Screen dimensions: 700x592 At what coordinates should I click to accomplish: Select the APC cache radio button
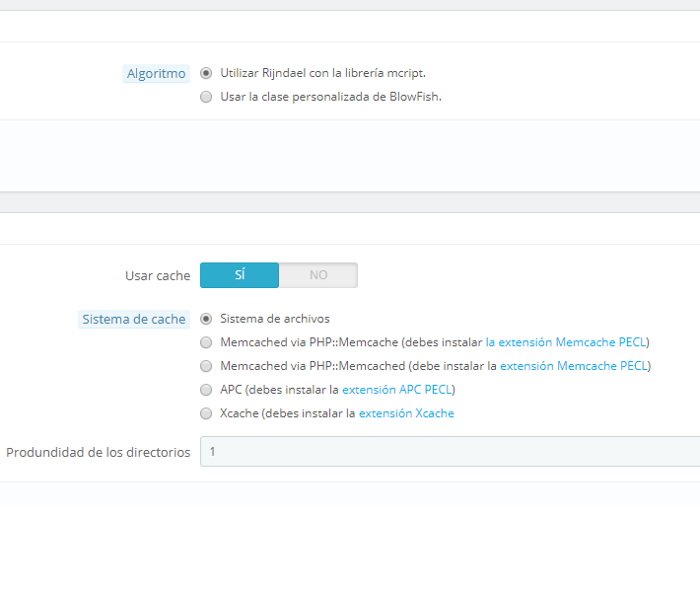[x=206, y=390]
